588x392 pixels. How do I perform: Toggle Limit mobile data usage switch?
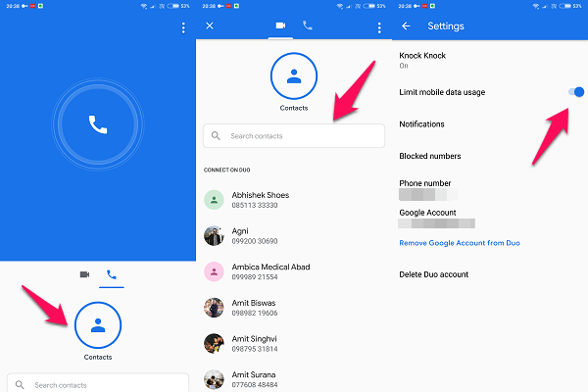tap(576, 92)
